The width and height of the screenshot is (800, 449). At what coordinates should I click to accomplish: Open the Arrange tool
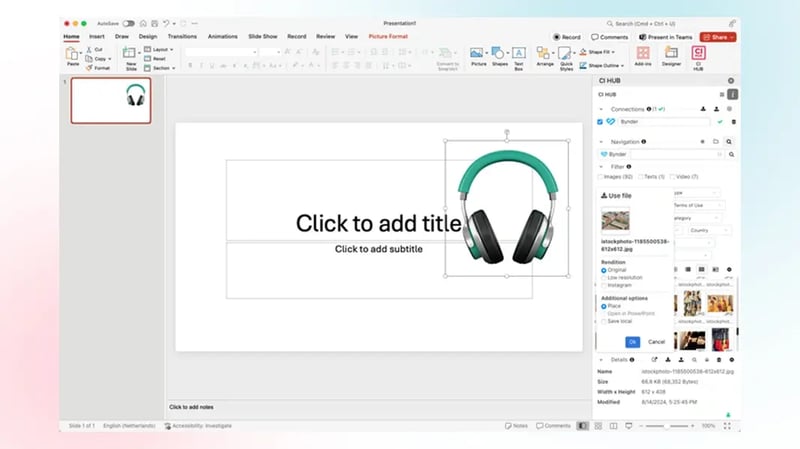544,57
